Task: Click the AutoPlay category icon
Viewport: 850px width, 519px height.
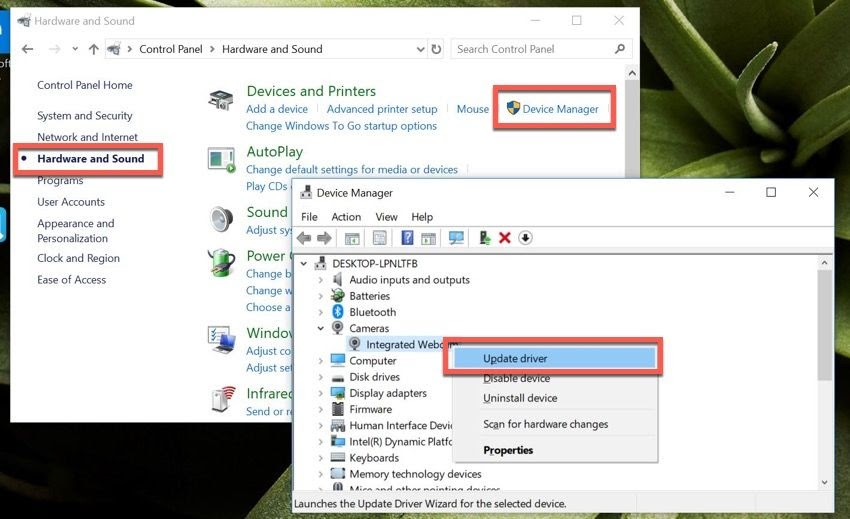Action: point(222,161)
